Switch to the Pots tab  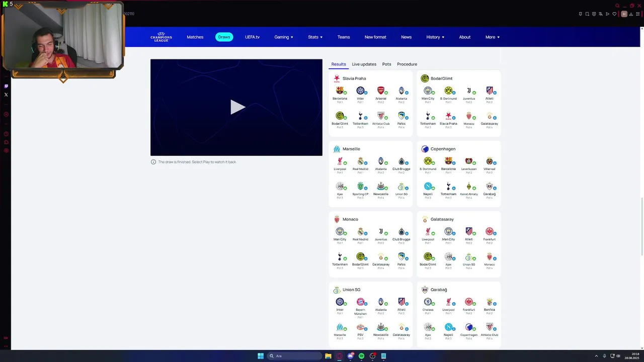coord(386,64)
